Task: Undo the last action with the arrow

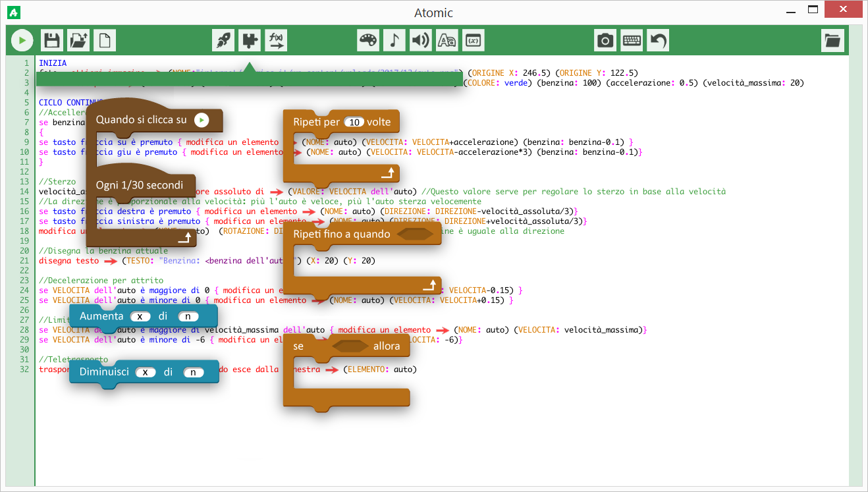Action: [658, 41]
